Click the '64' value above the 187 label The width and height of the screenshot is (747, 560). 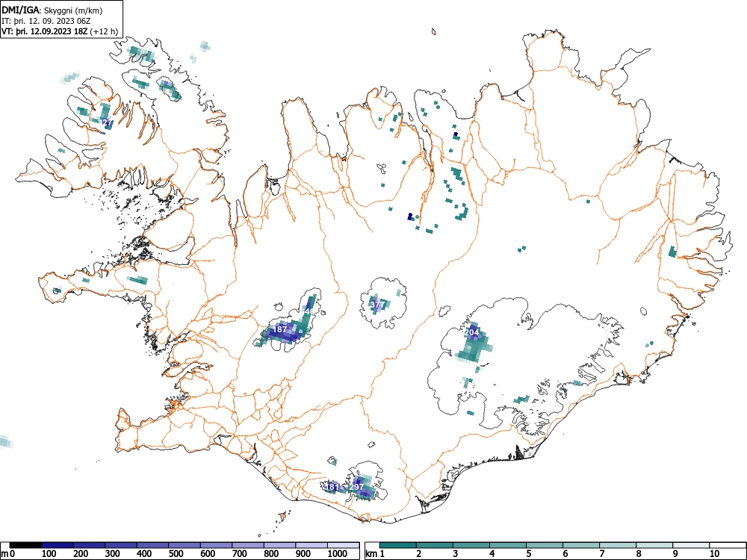[306, 311]
